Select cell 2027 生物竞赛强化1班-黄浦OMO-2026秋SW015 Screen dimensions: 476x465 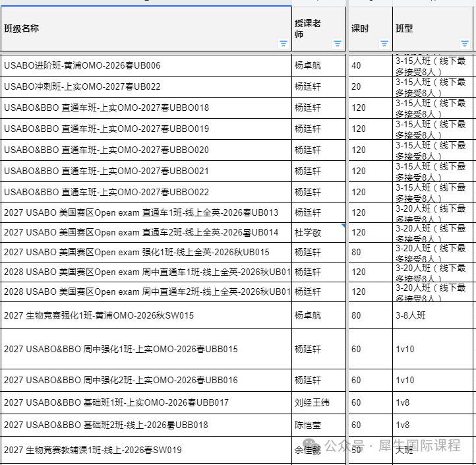click(146, 315)
